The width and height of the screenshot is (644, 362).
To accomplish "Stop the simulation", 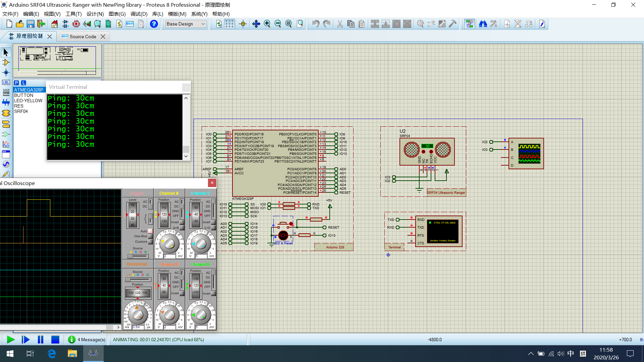I will point(55,340).
